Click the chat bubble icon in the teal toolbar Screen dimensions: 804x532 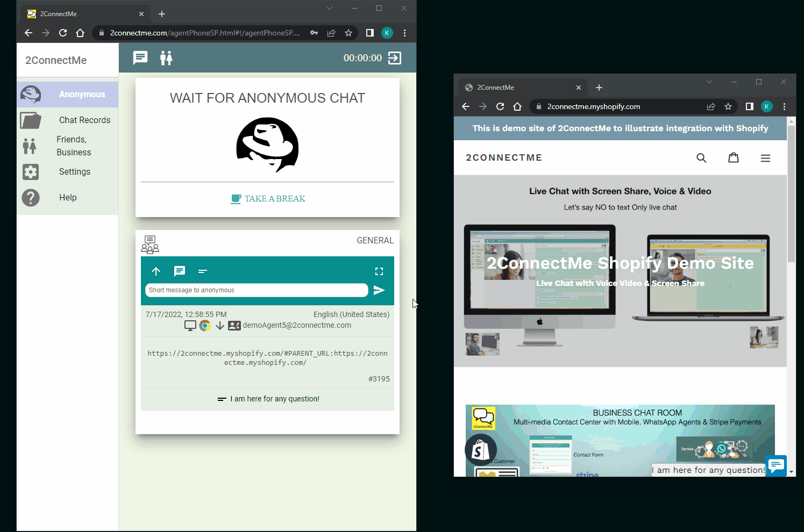(x=180, y=271)
